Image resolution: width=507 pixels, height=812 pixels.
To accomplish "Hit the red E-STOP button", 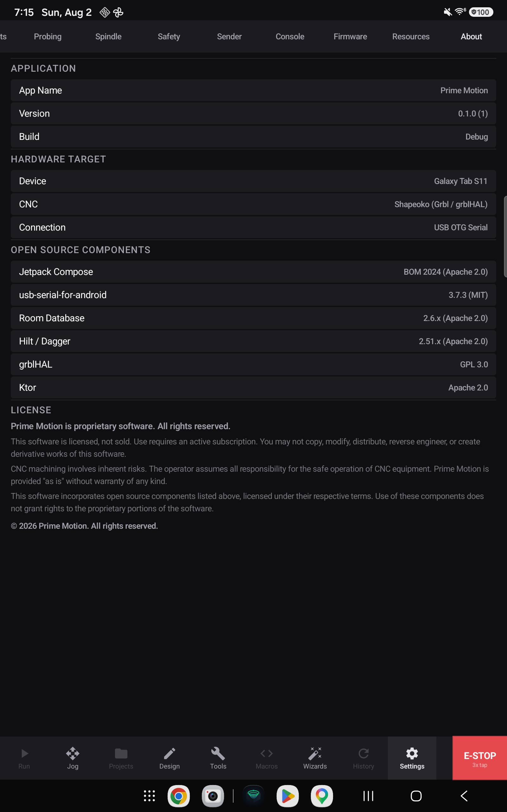I will click(x=479, y=758).
